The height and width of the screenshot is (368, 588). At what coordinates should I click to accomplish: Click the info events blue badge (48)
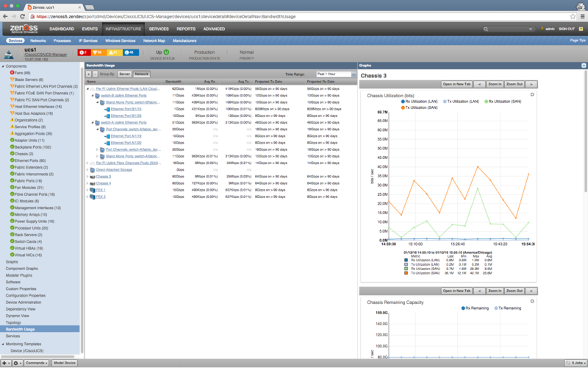(131, 52)
